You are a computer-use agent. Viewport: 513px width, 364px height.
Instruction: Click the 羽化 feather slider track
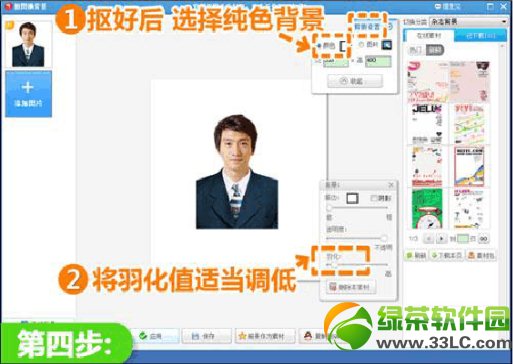[x=357, y=265]
